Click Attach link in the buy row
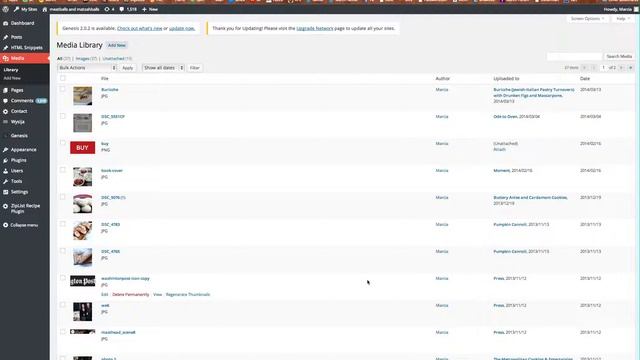This screenshot has width=640, height=360. (x=499, y=149)
